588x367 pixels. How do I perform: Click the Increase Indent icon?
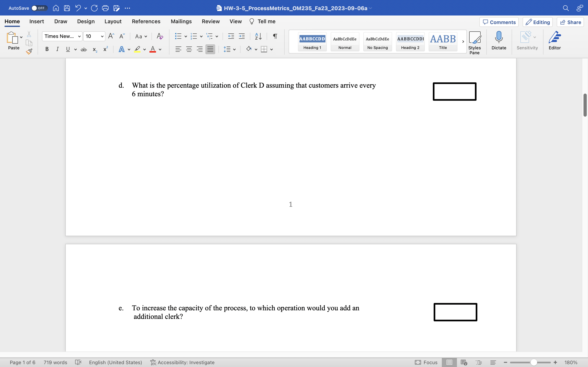242,36
